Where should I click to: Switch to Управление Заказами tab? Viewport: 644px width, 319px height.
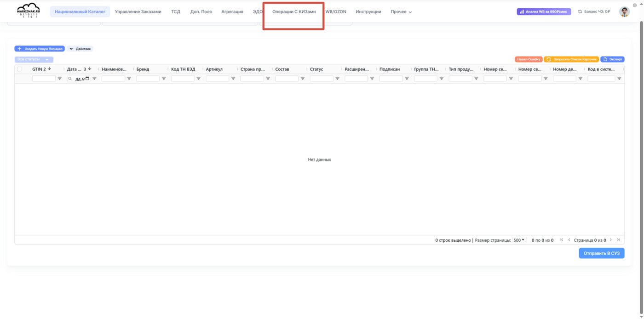138,11
